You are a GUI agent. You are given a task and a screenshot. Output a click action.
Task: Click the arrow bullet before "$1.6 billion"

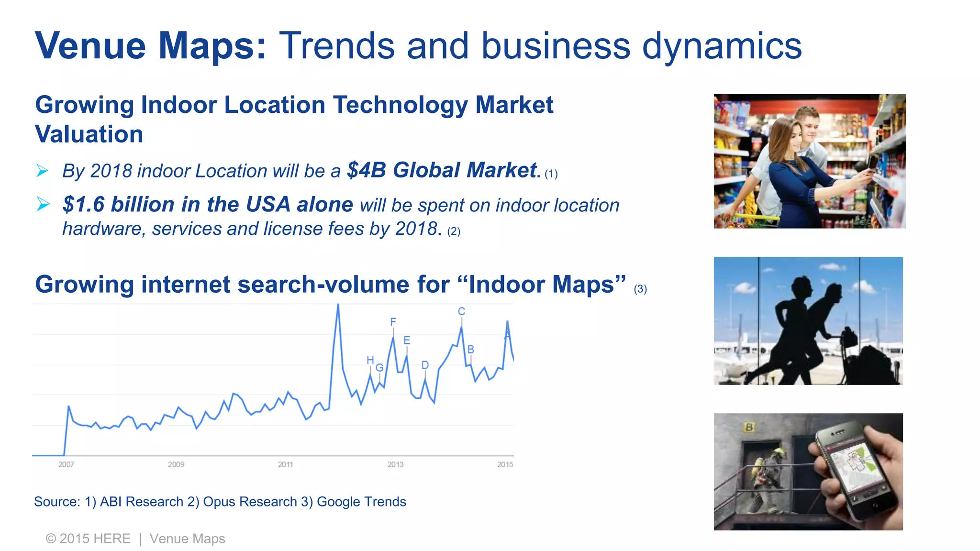tap(43, 204)
